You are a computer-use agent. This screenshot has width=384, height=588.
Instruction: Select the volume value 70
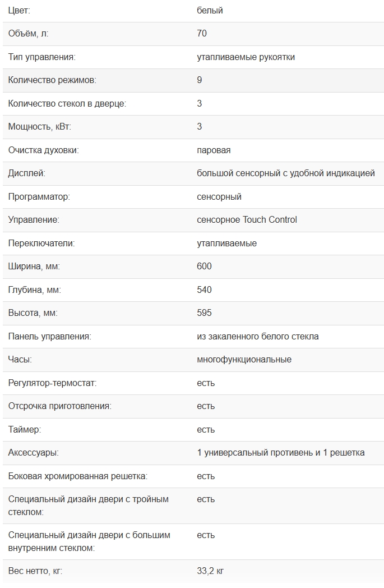pos(202,34)
